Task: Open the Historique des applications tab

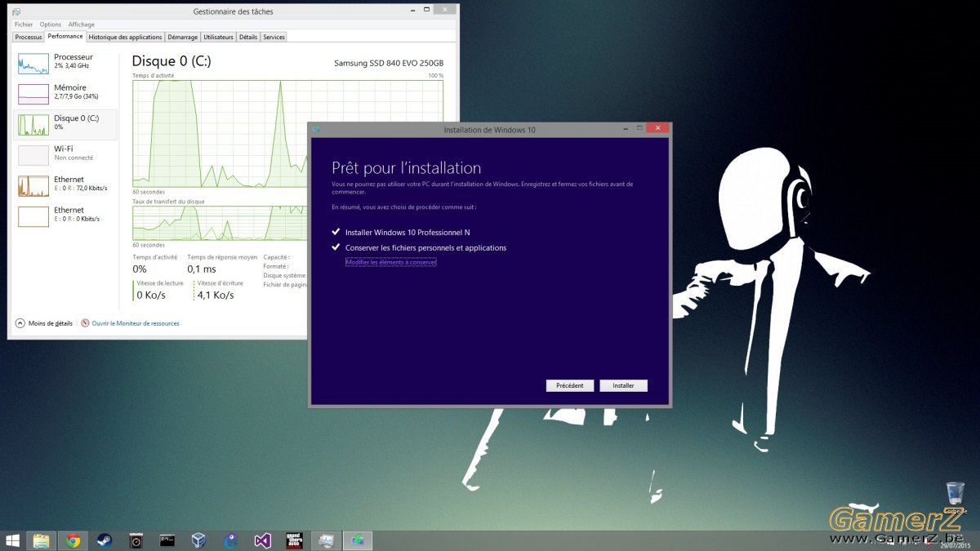Action: tap(126, 37)
